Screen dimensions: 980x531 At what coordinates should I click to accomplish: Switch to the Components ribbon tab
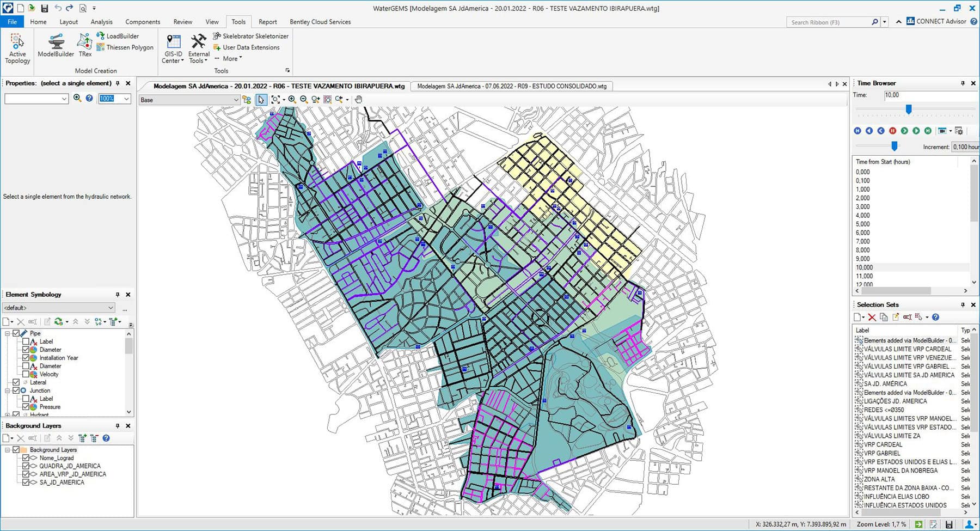[x=143, y=22]
